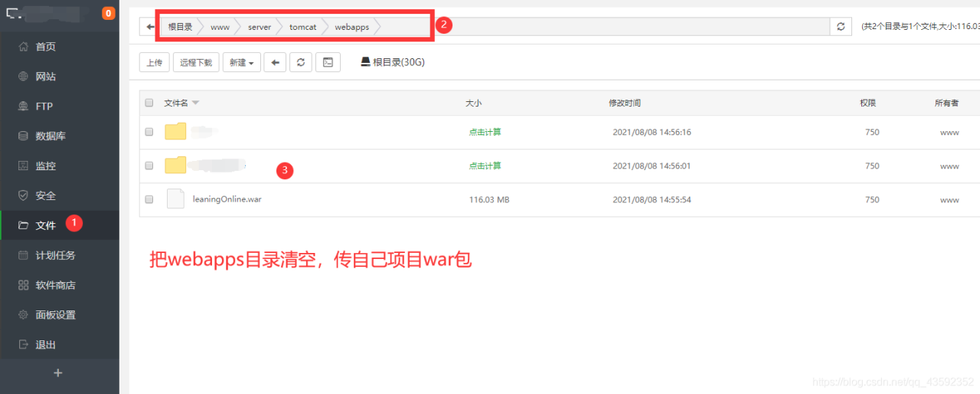The width and height of the screenshot is (980, 394).
Task: Click the refresh icon at path bar end
Action: [x=841, y=27]
